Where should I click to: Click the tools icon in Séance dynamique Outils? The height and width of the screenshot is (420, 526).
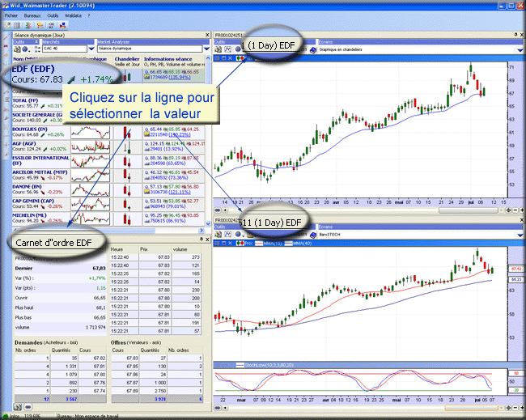pos(17,49)
